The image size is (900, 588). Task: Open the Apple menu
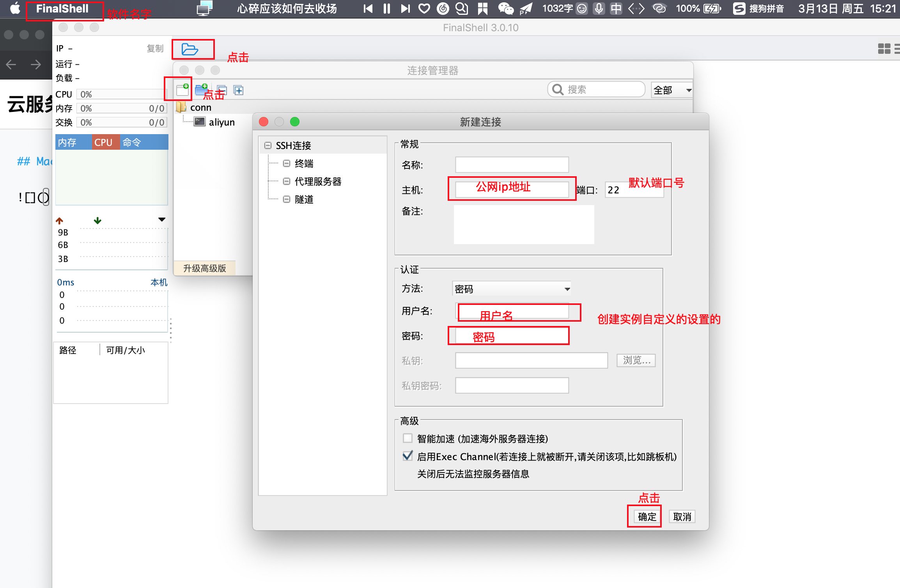[15, 9]
